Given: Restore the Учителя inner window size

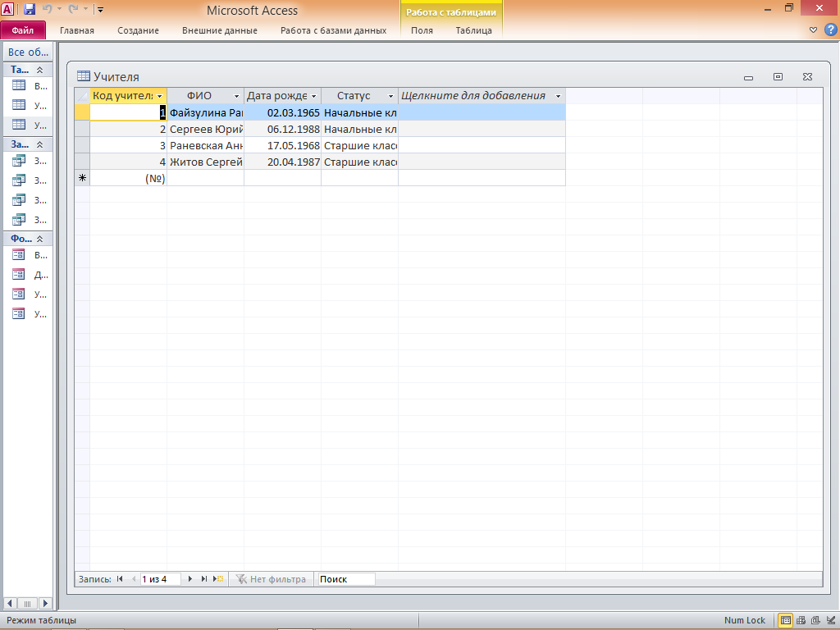Looking at the screenshot, I should [778, 76].
